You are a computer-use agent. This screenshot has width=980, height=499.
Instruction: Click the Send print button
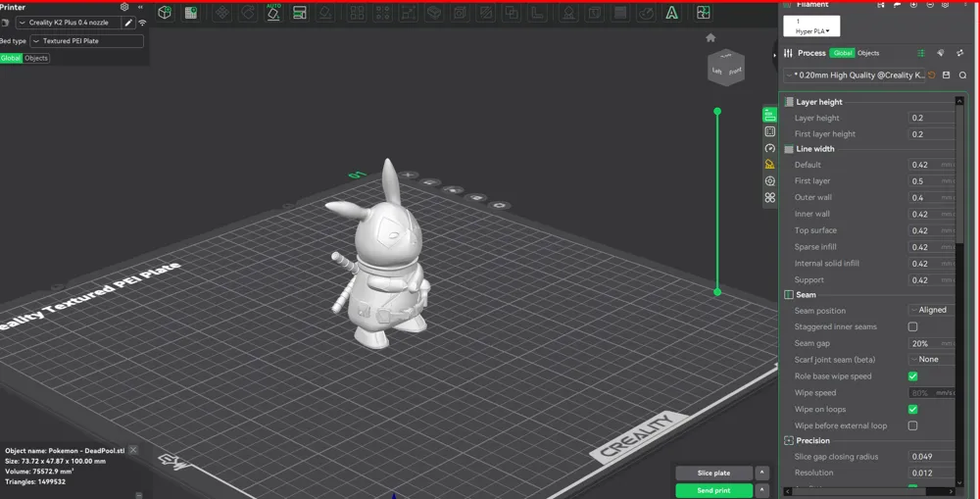click(x=713, y=490)
